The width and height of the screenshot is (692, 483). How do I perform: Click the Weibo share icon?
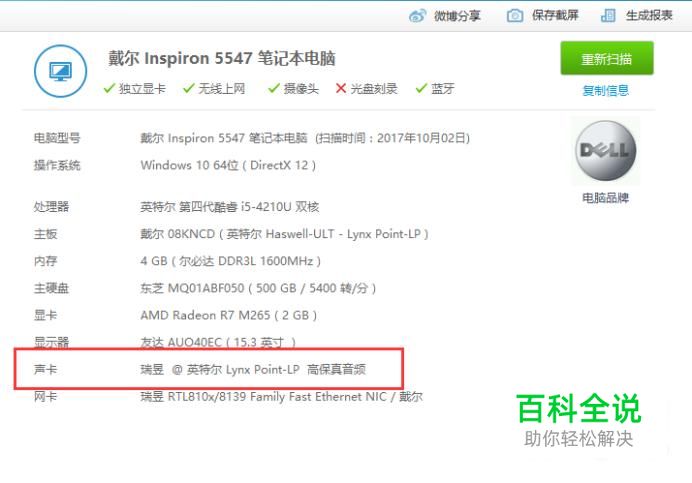(417, 16)
